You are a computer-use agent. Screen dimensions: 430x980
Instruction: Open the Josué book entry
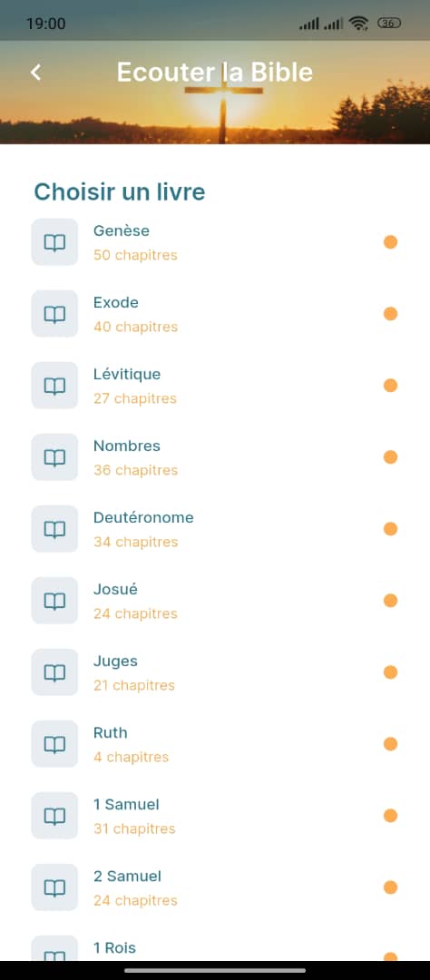click(x=215, y=601)
